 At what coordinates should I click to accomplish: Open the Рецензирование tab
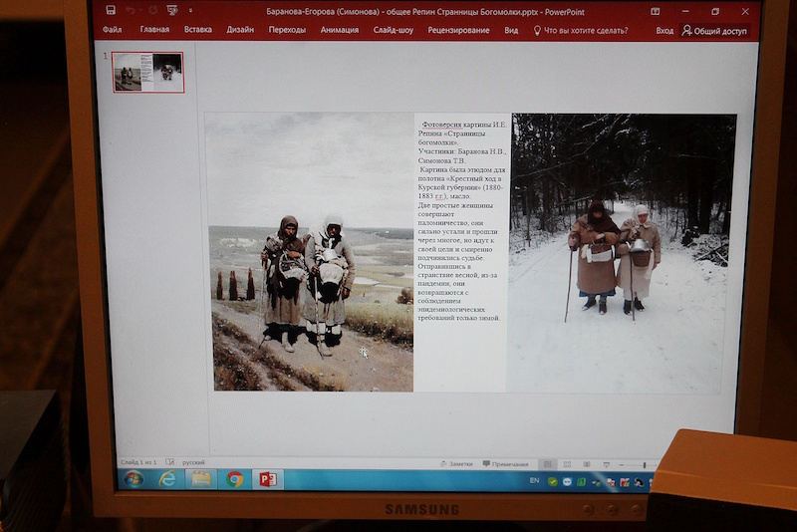coord(458,30)
